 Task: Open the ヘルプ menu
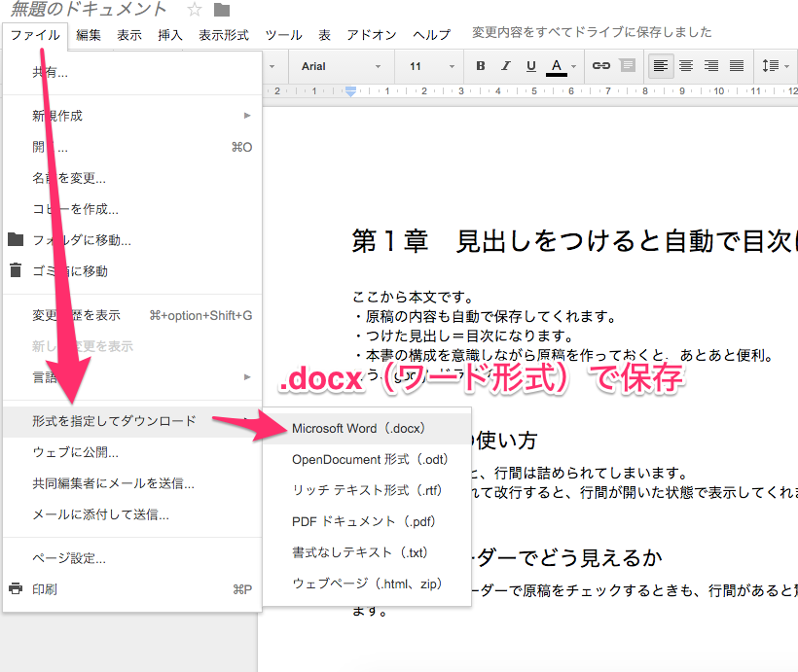432,35
